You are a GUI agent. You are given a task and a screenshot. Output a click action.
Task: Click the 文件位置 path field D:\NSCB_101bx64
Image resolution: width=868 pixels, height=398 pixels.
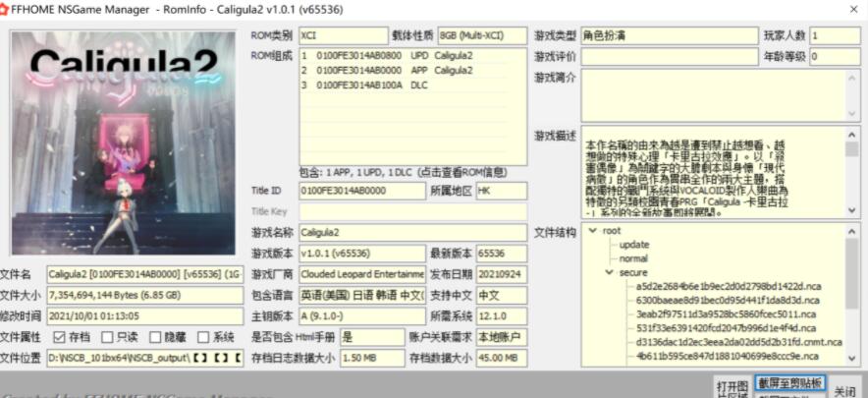coord(145,358)
